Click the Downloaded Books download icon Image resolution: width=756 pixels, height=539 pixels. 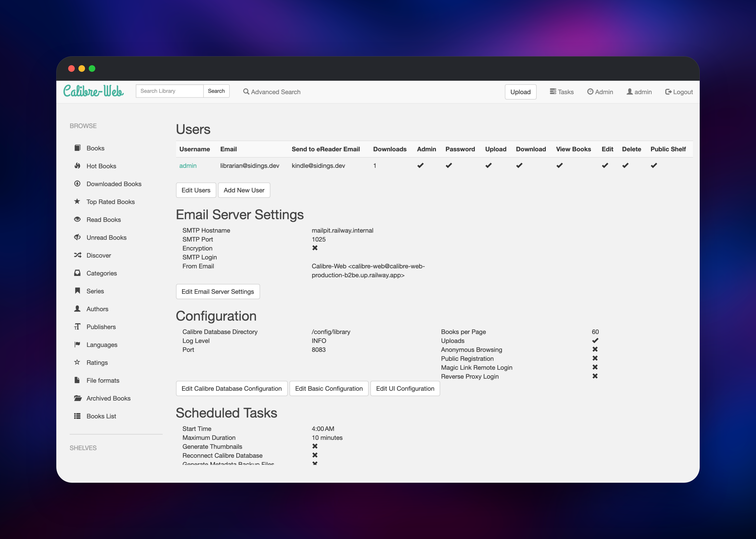(77, 184)
